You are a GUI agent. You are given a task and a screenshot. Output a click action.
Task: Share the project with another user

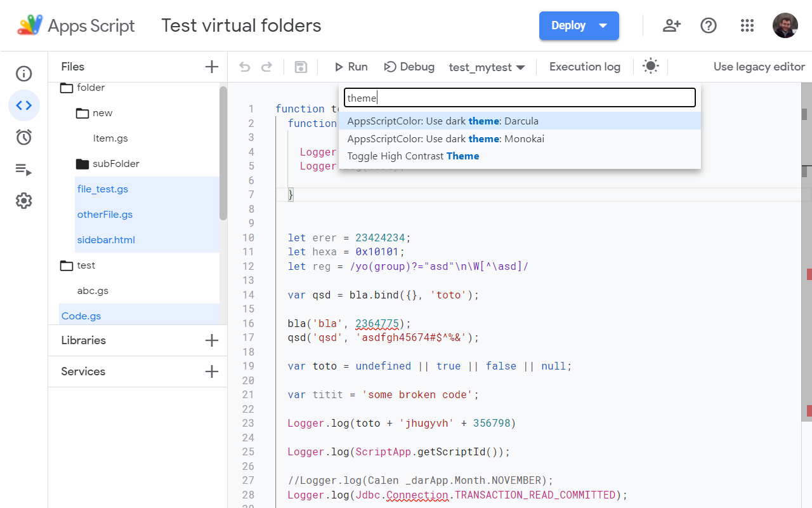671,25
